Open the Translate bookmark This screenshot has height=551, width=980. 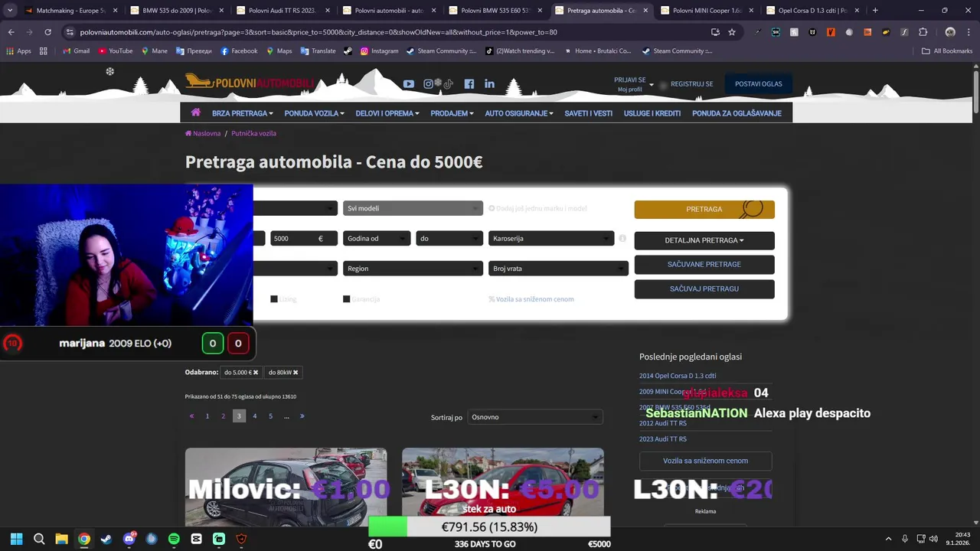(x=318, y=51)
